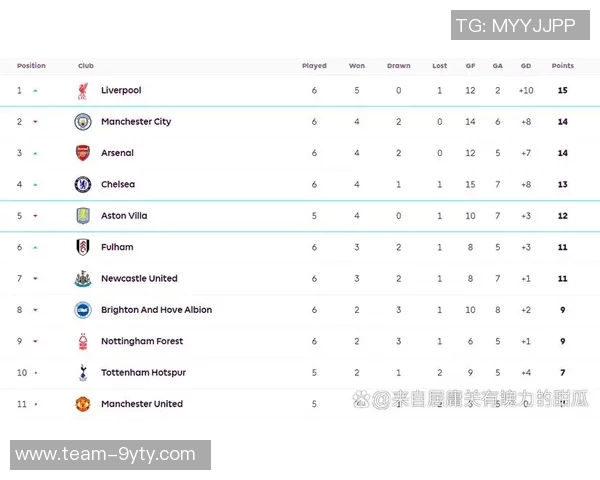
Task: Select the Tottenham Hotspur club name
Action: (143, 373)
